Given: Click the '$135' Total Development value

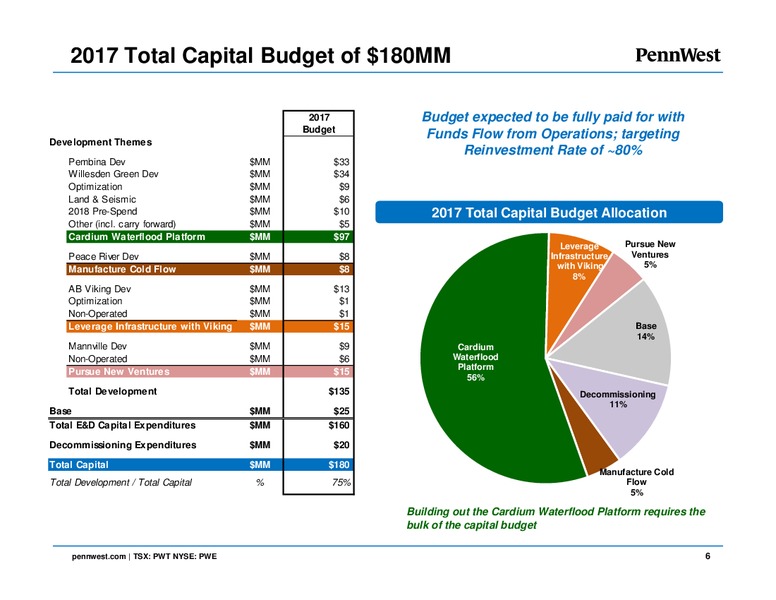Looking at the screenshot, I should click(x=339, y=391).
